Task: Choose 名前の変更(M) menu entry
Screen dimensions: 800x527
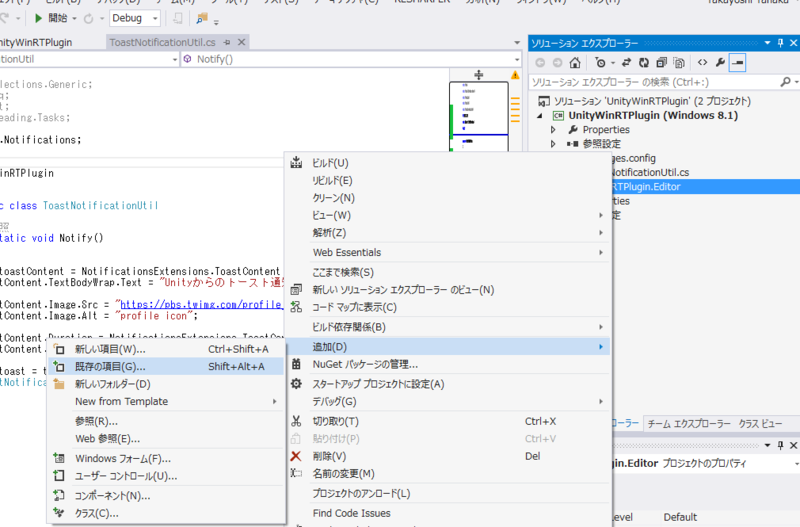Action: click(x=343, y=473)
